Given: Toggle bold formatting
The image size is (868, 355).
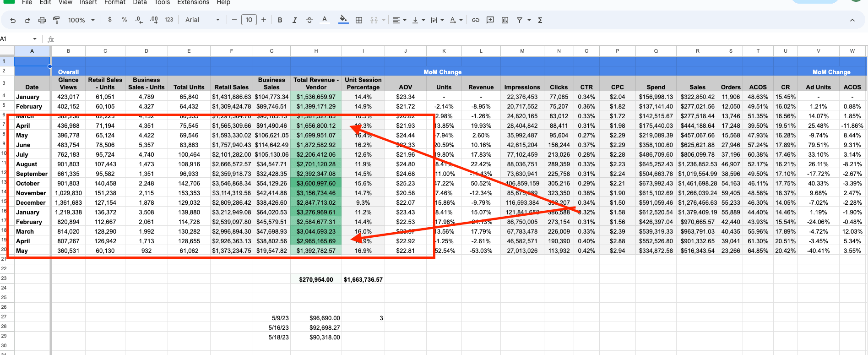Looking at the screenshot, I should 280,20.
